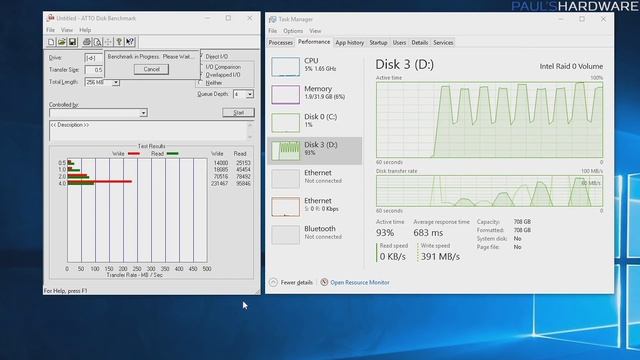
Task: Click the New document icon in ATTO toolbar
Action: [x=51, y=42]
